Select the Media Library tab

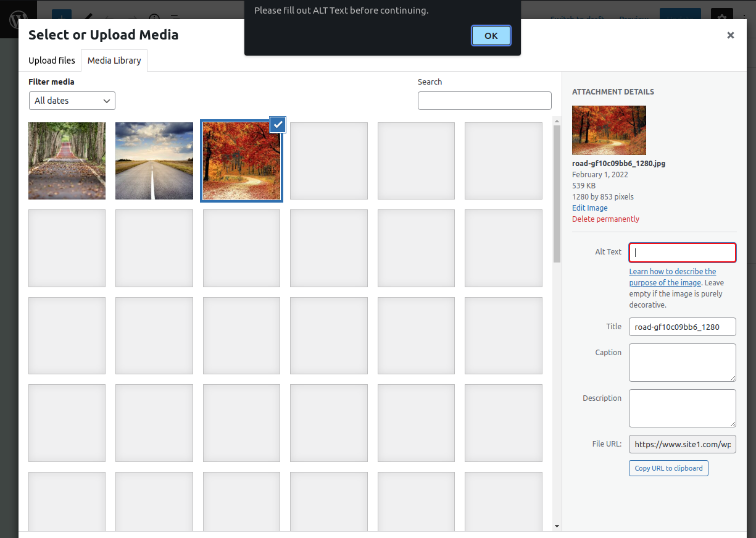pos(114,61)
